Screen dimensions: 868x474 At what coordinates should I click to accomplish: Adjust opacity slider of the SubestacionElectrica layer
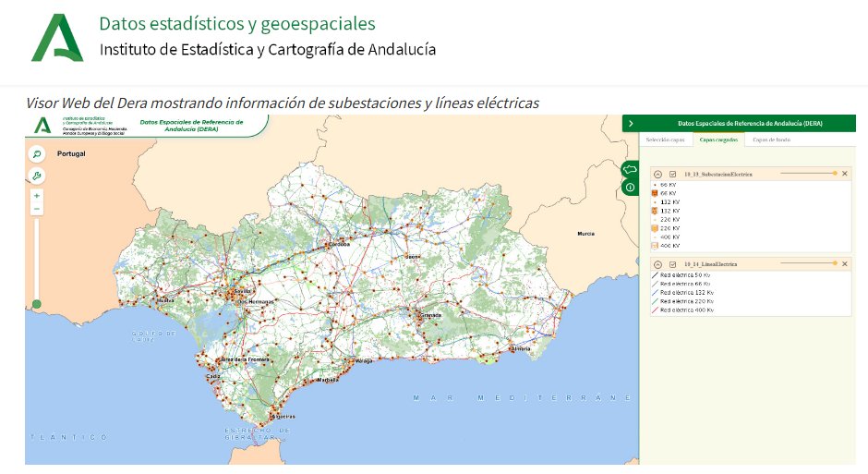pos(809,174)
